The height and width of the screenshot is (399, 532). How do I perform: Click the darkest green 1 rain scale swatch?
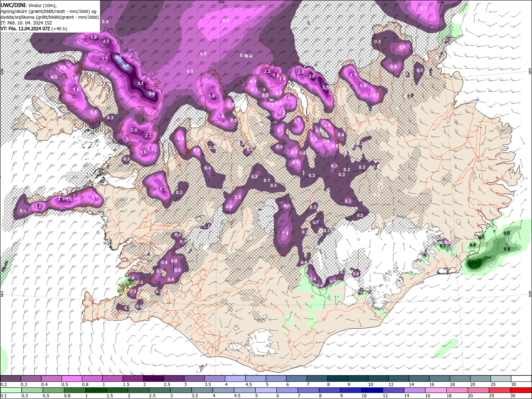(x=96, y=390)
